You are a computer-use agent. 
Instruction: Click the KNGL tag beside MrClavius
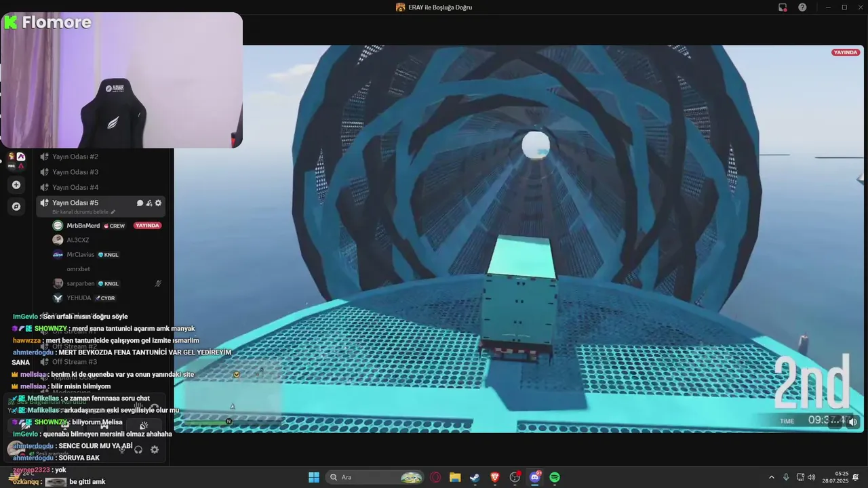coord(108,255)
